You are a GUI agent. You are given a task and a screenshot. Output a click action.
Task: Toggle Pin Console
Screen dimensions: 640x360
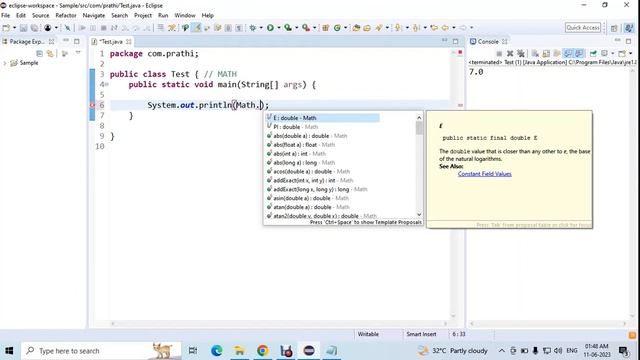click(x=593, y=53)
